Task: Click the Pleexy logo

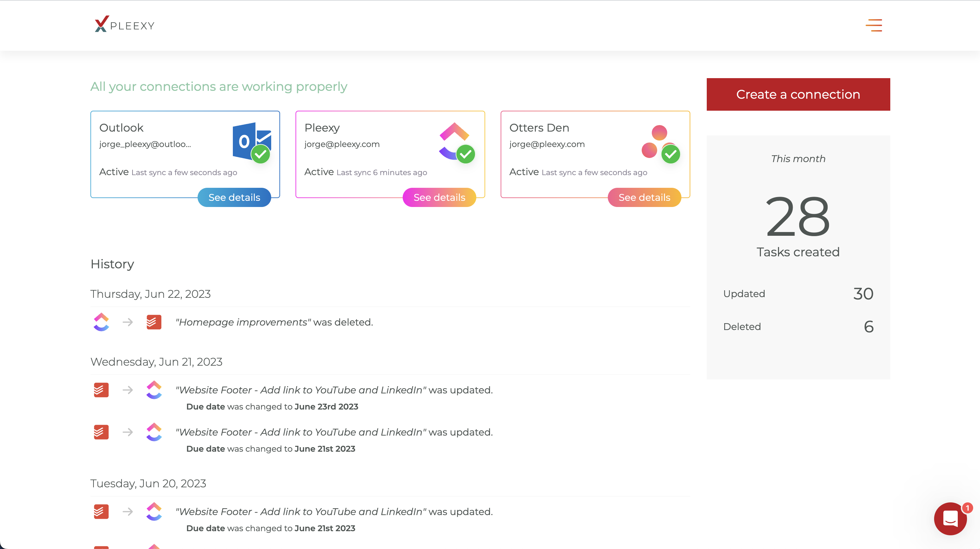Action: pos(124,24)
